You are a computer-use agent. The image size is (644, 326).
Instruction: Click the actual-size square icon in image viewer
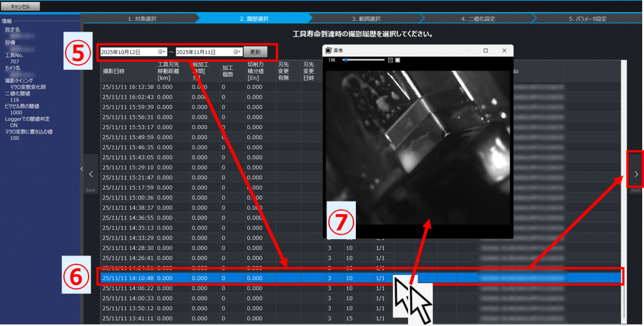click(397, 60)
